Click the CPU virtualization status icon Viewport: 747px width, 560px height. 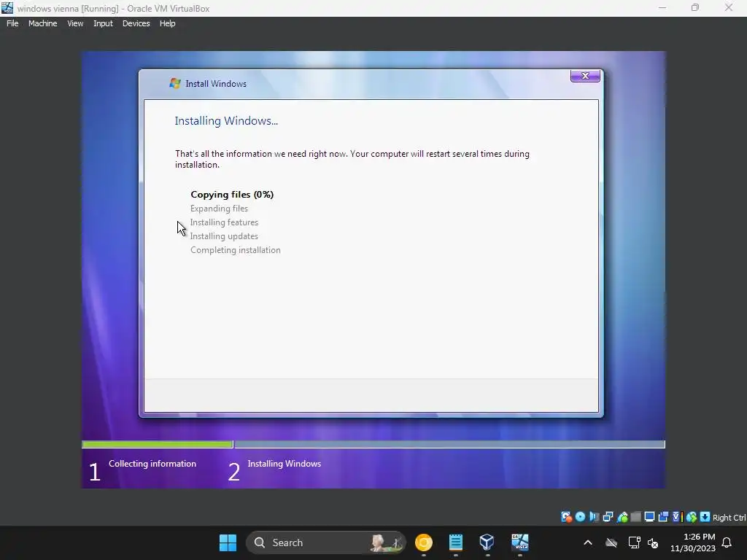point(678,517)
